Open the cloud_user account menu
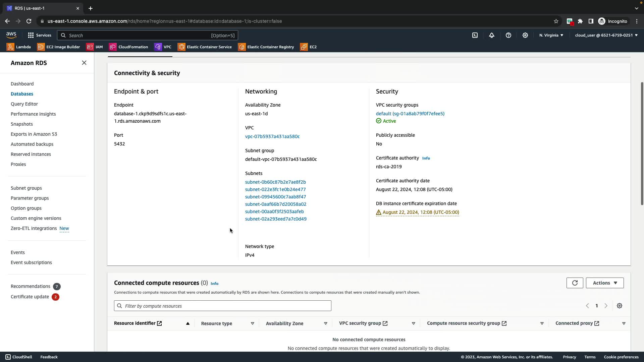Screen dimensions: 644x362 606,35
